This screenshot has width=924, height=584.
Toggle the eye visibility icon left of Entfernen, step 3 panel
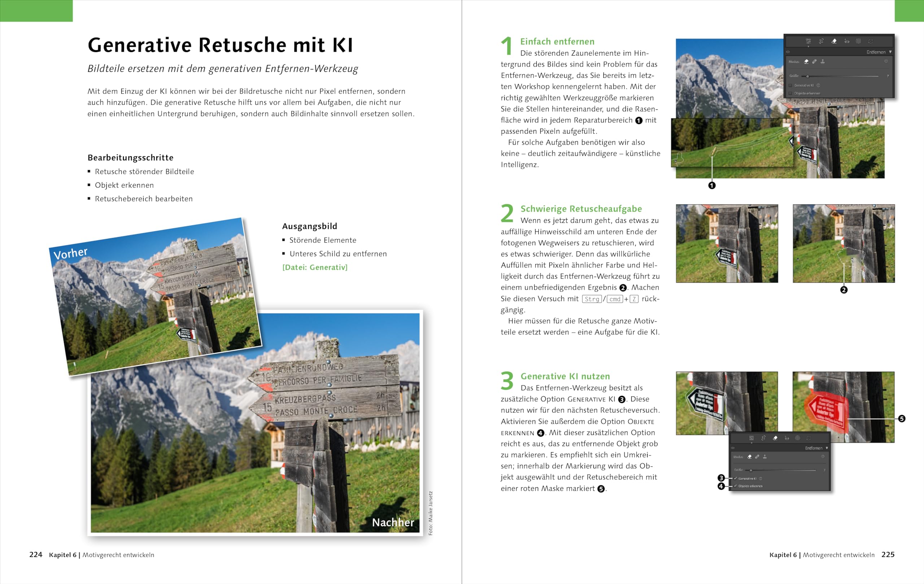click(x=733, y=448)
